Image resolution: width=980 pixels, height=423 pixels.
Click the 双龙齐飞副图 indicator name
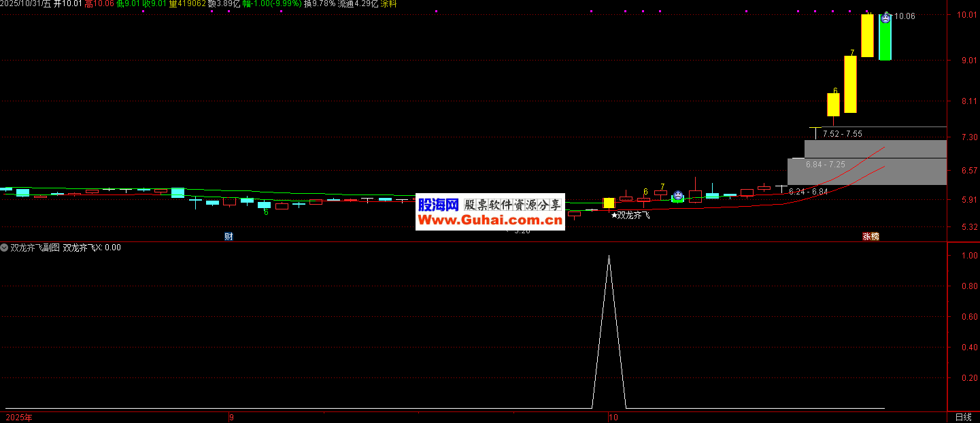35,248
